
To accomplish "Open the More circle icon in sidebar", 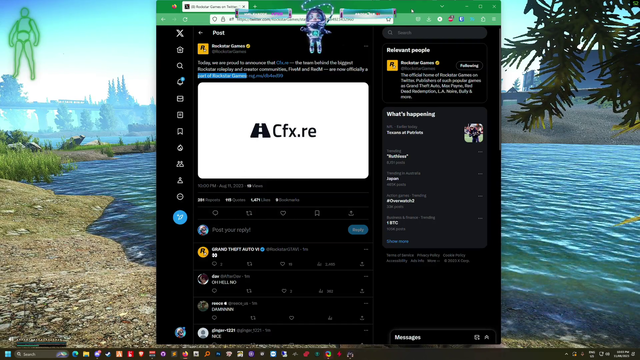I will coord(180,197).
